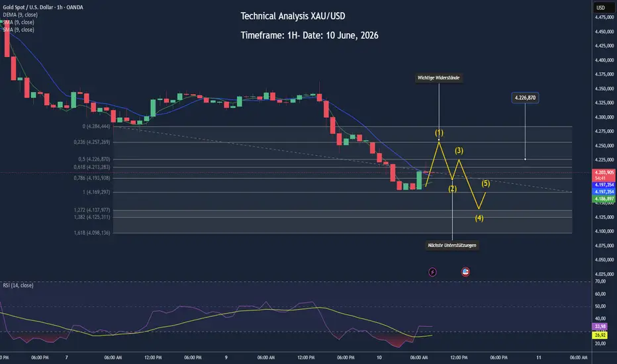Screen dimensions: 617x364
Task: Select the Gold Spot / U.S. Dollar symbol title
Action: coord(43,7)
